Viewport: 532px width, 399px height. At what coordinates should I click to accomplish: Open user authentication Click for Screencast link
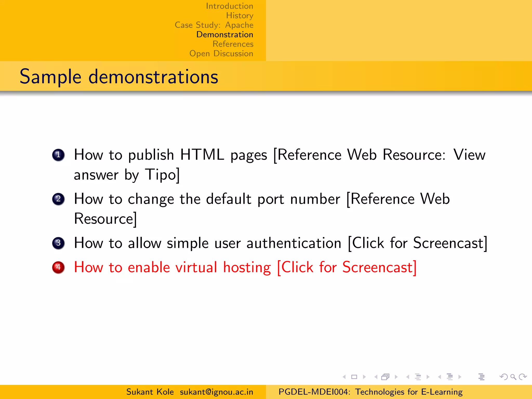pos(417,243)
